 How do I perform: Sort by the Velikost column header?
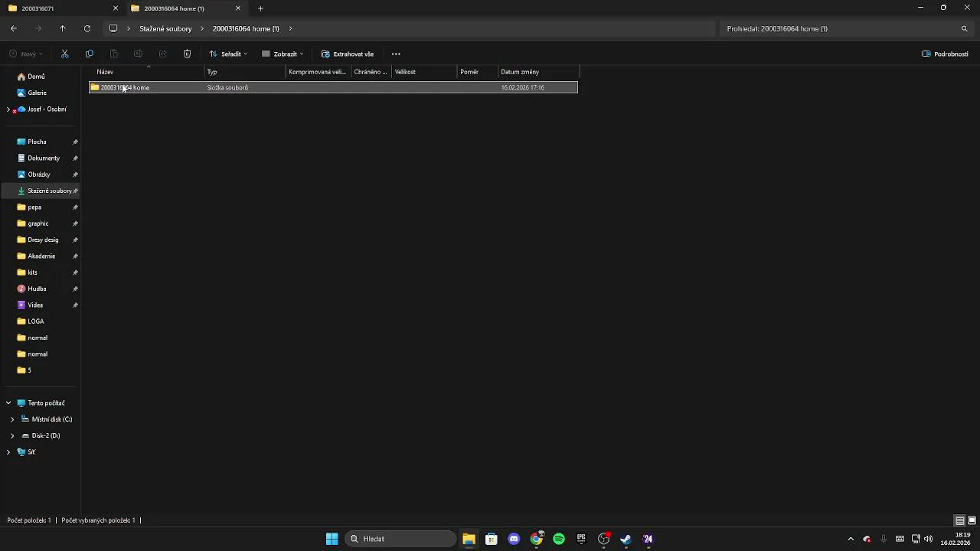424,72
